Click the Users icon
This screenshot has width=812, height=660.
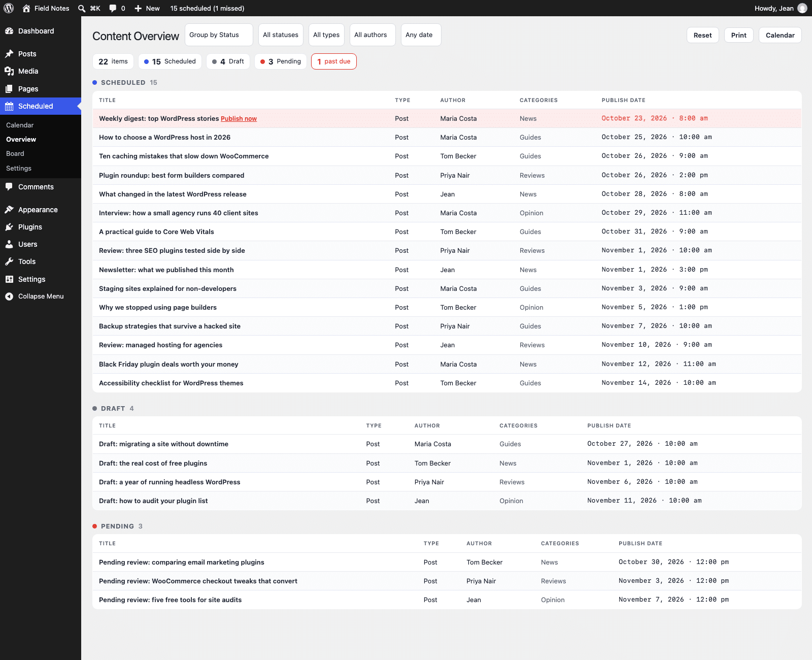click(x=9, y=244)
